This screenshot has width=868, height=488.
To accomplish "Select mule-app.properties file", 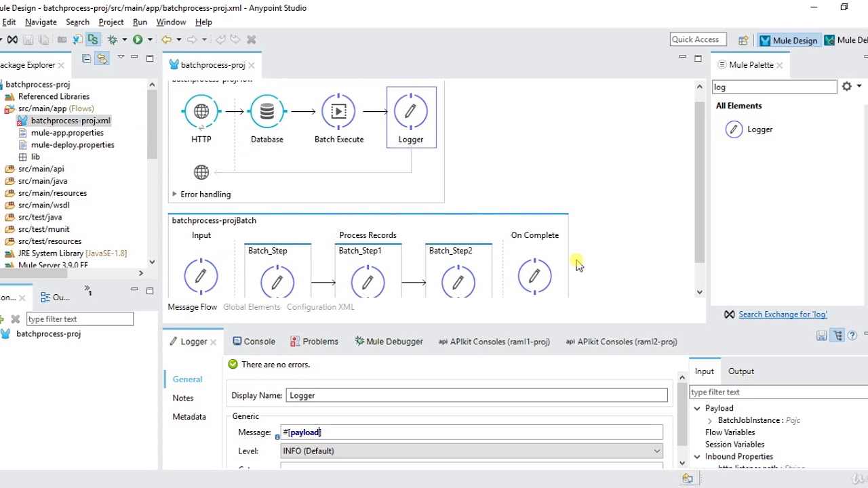I will (x=67, y=133).
